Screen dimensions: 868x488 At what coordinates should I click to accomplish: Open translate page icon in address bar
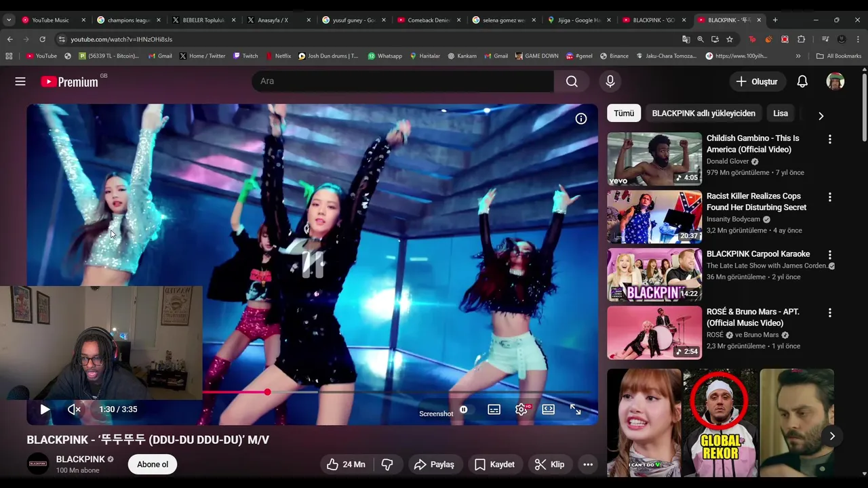(686, 39)
